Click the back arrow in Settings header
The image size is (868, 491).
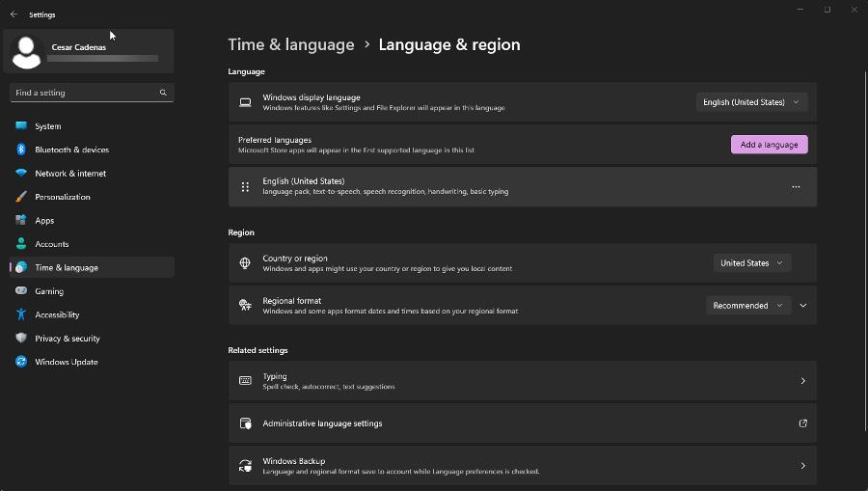click(x=14, y=14)
